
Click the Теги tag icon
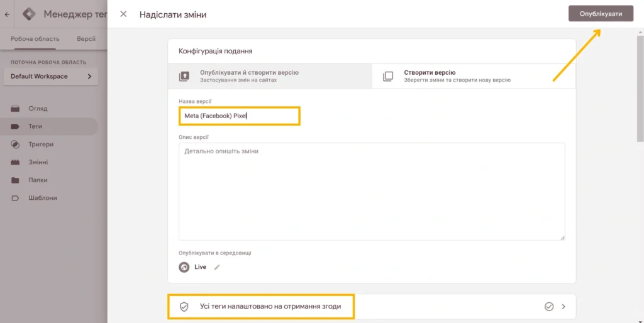click(x=15, y=126)
